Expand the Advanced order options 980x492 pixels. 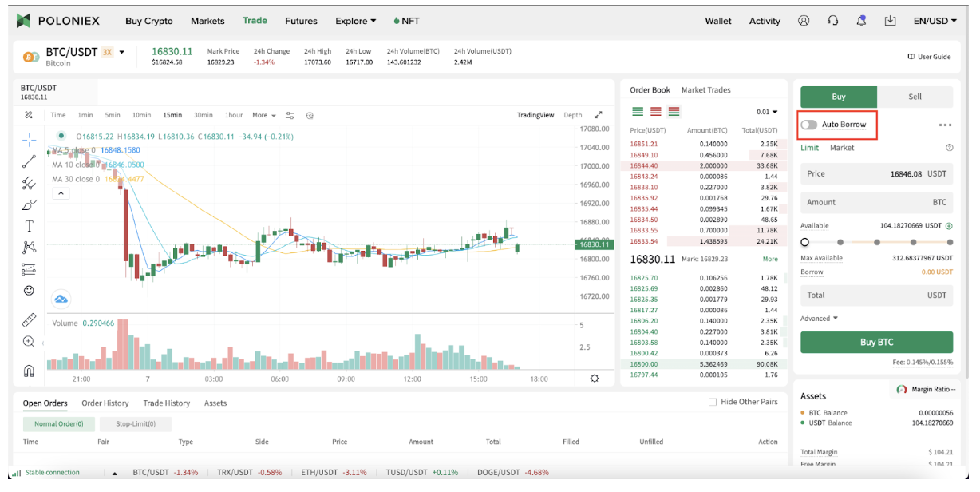pos(820,319)
